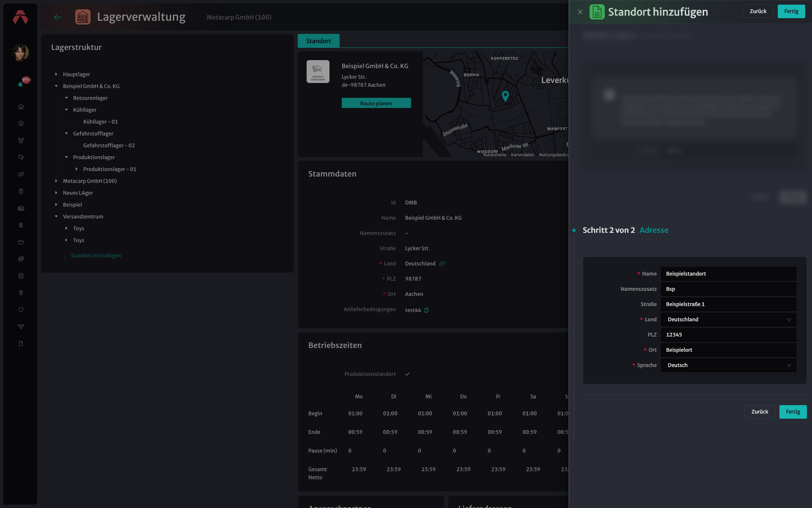Open the dashboard gauge icon in sidebar

(21, 124)
